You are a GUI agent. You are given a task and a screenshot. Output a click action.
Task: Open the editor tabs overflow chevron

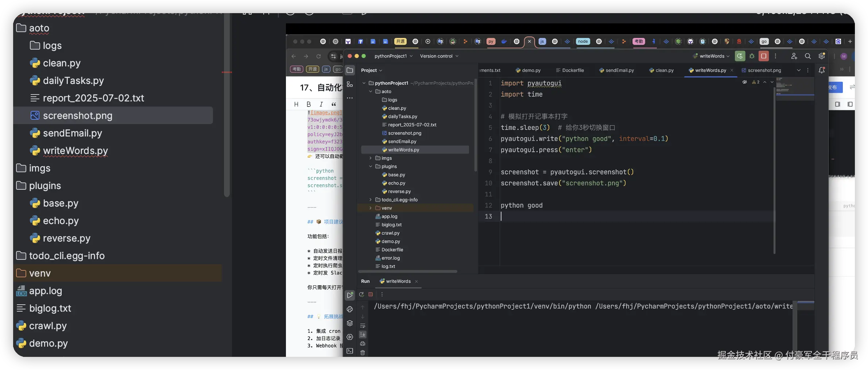tap(799, 70)
